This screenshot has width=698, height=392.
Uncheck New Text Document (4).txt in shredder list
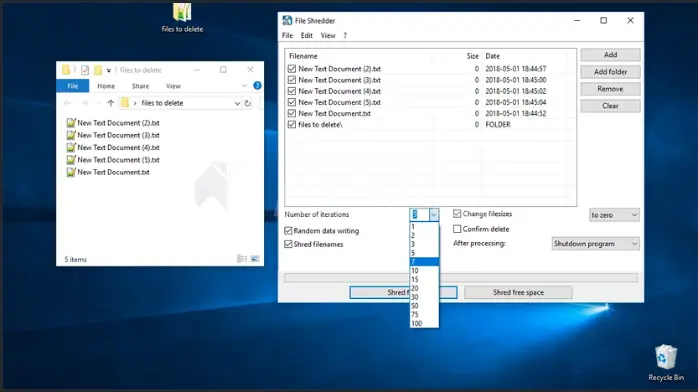[x=292, y=91]
